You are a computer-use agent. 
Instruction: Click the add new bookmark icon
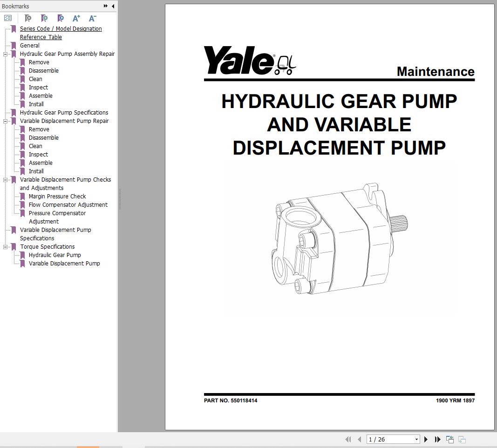(44, 18)
